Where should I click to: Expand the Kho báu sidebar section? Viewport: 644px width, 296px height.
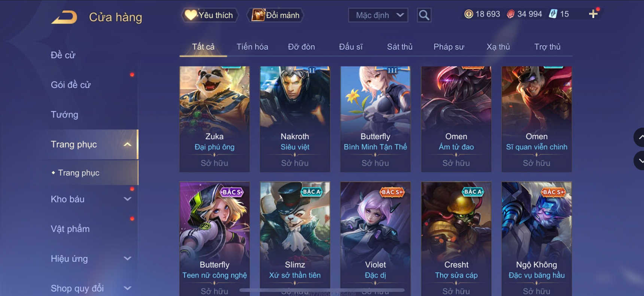127,199
